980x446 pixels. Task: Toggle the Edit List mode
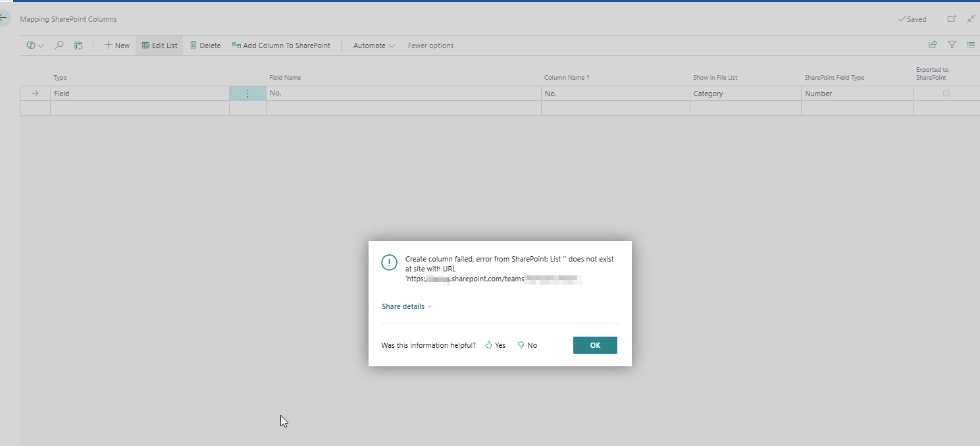pos(159,45)
